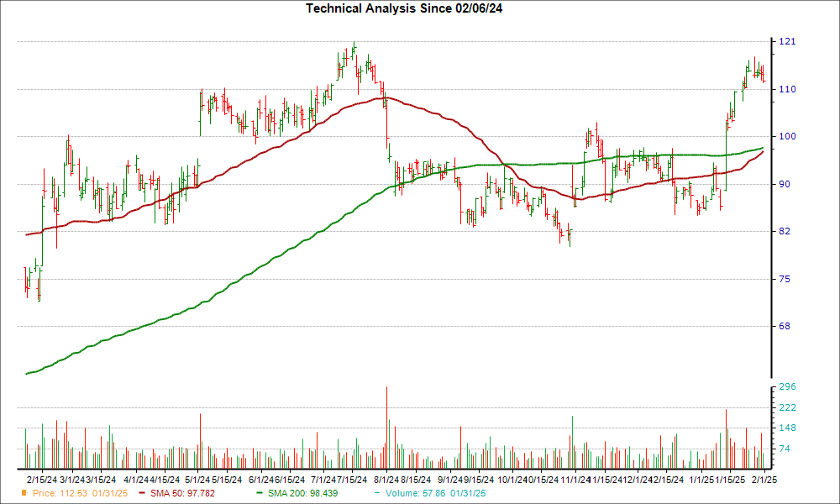This screenshot has height=504, width=840.
Task: Select the 82 price axis label
Action: tap(785, 231)
